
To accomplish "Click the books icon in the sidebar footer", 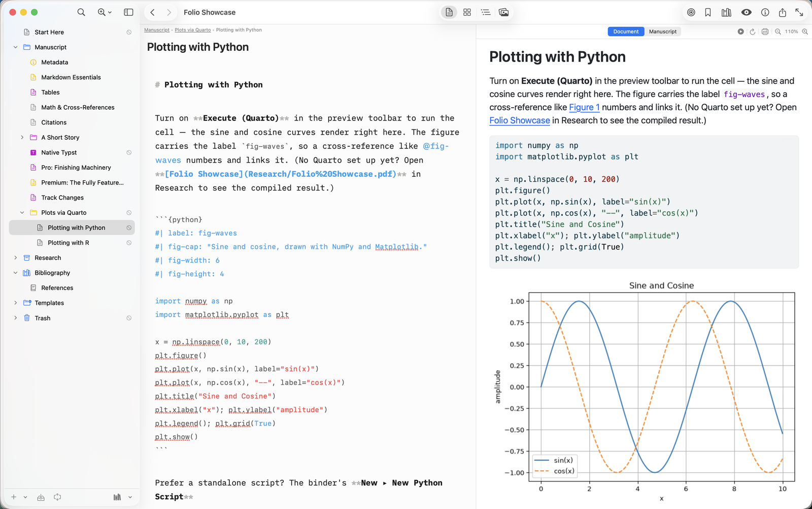I will [x=117, y=497].
